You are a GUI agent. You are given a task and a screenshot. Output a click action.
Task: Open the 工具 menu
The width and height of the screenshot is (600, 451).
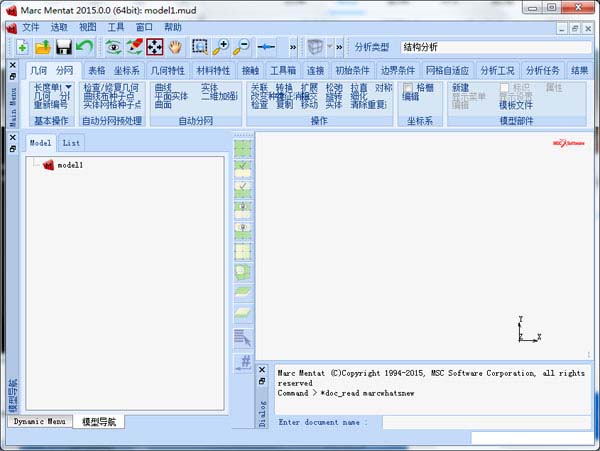pyautogui.click(x=116, y=27)
